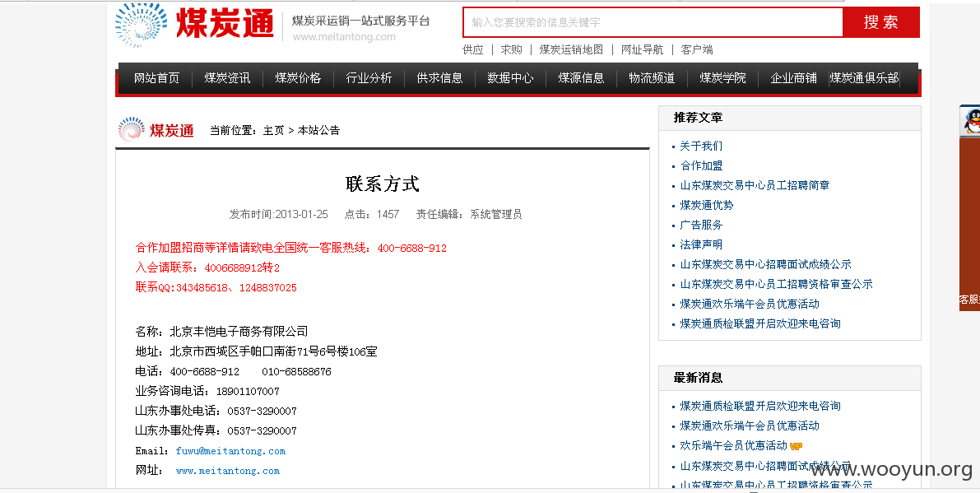Click 本站公告 in the breadcrumb
The image size is (980, 493).
point(318,130)
